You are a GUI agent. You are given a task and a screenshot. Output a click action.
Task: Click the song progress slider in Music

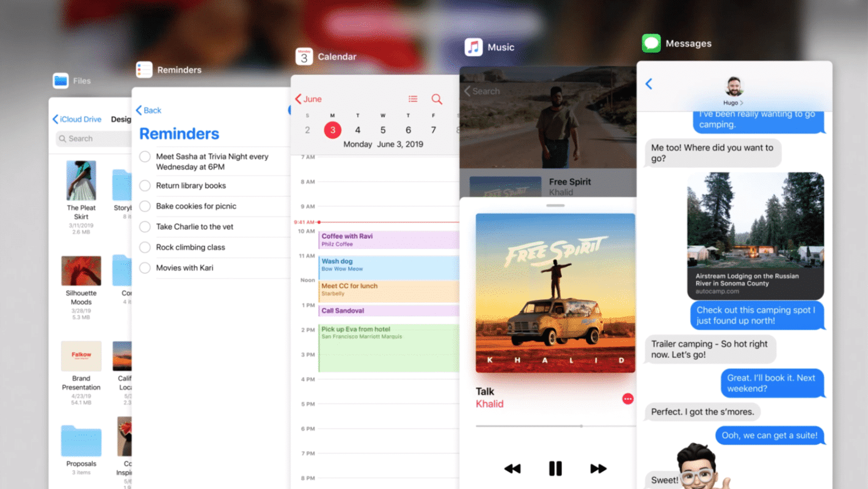[555, 426]
